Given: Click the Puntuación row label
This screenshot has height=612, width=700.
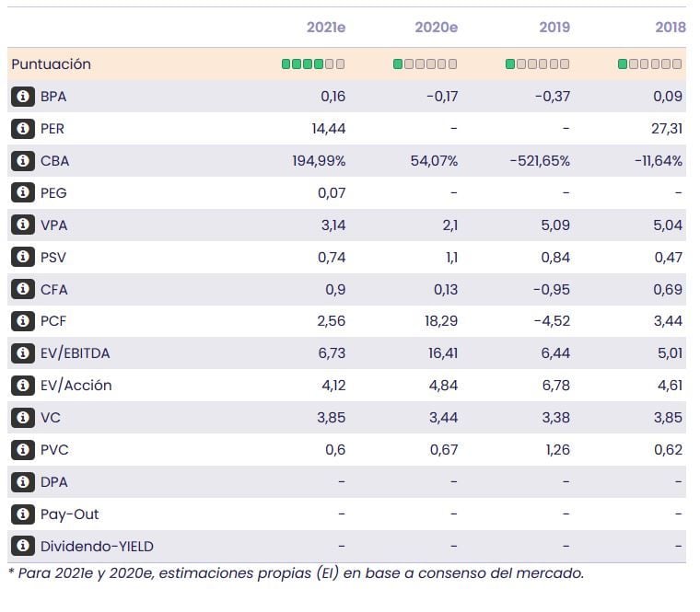Looking at the screenshot, I should (52, 64).
